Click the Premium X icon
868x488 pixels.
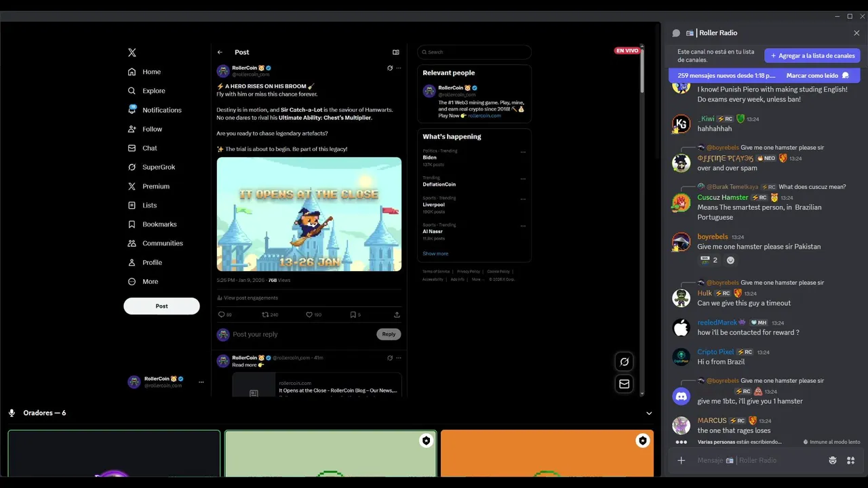132,186
